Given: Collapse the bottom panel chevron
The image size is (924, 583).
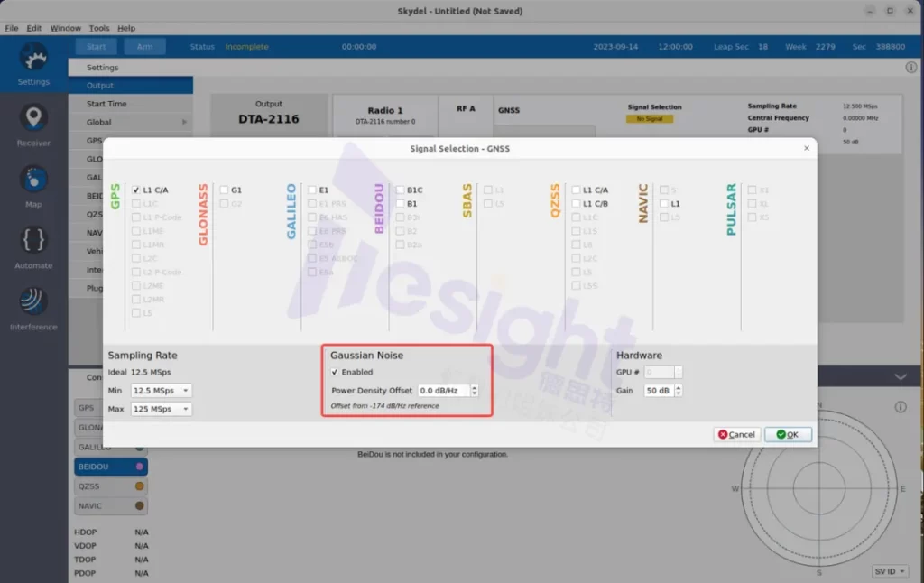Looking at the screenshot, I should pos(900,376).
